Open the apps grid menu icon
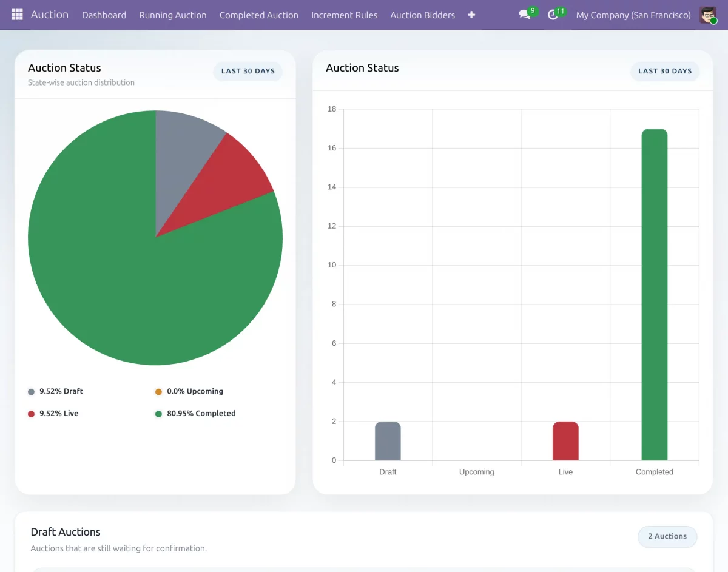728x572 pixels. 17,15
